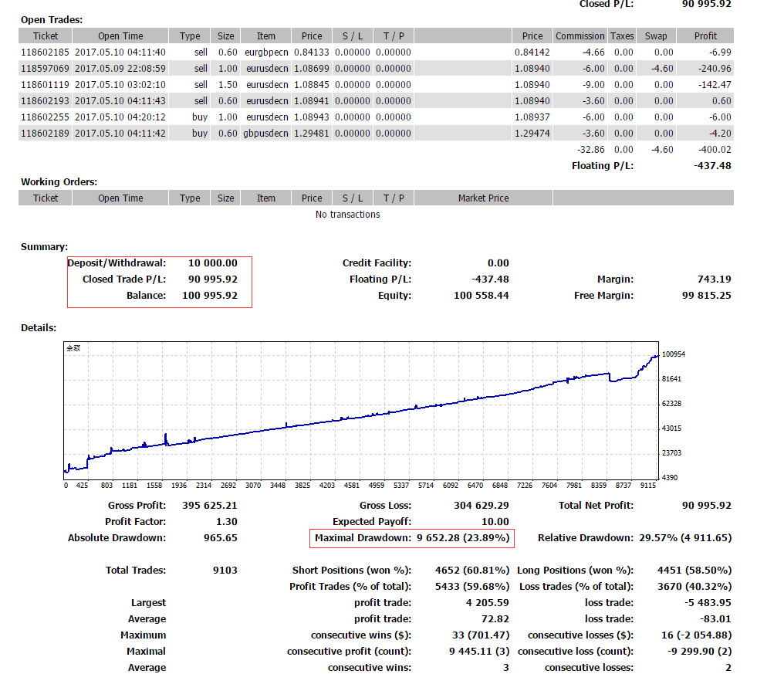784x674 pixels.
Task: Click ticket 118602255 buy eurusdecn row
Action: [x=376, y=117]
